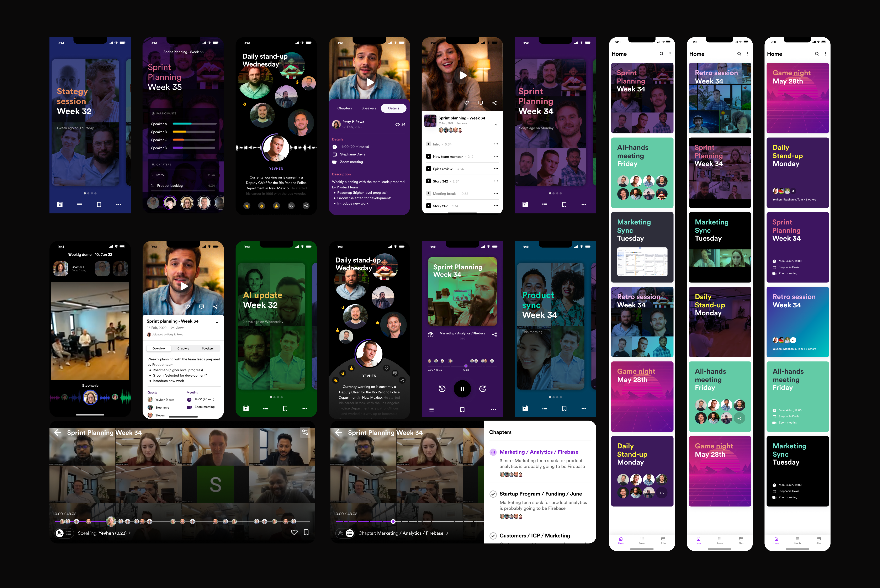Expand chevron after Chapter: Marketing / Analytics / Firebase

pyautogui.click(x=447, y=533)
